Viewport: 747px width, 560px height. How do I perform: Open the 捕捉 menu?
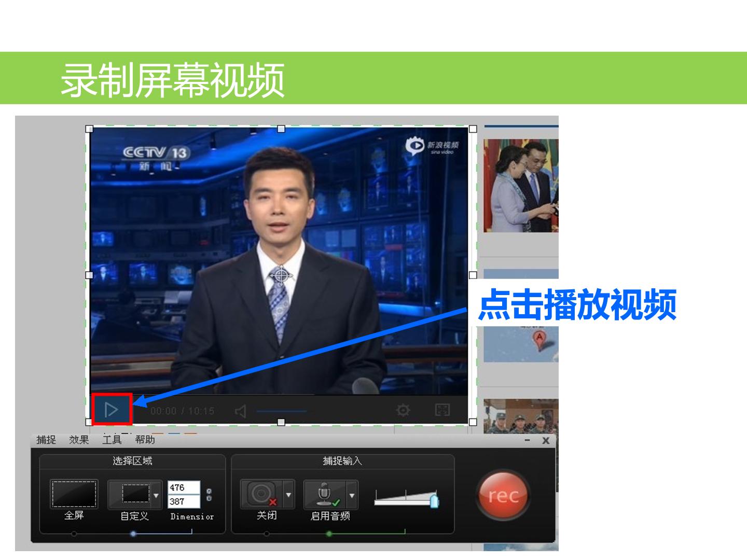coord(46,440)
